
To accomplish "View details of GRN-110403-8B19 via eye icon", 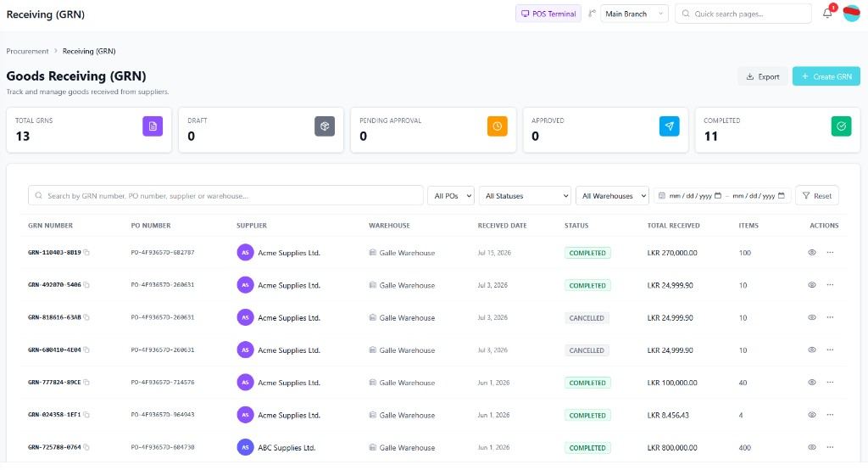I will (x=811, y=253).
